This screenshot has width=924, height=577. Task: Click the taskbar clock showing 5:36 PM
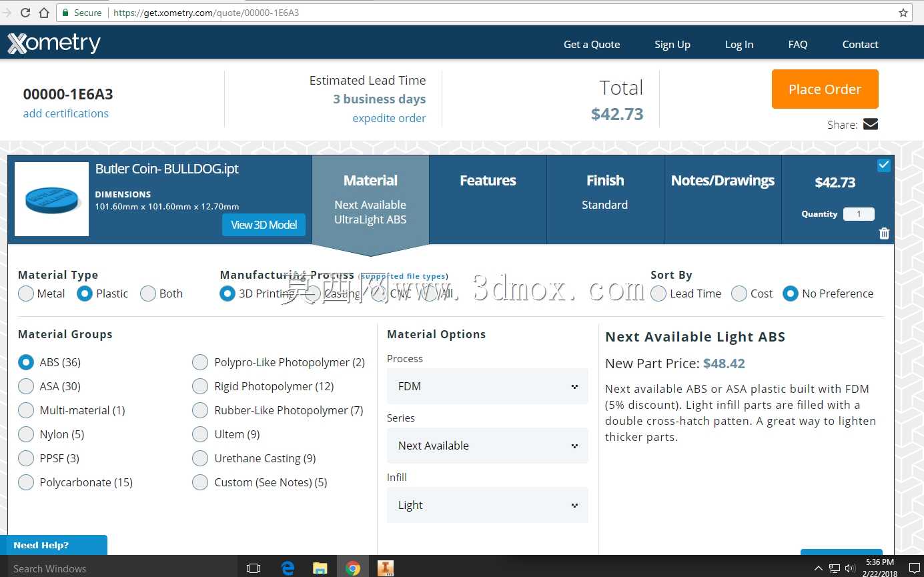(879, 568)
